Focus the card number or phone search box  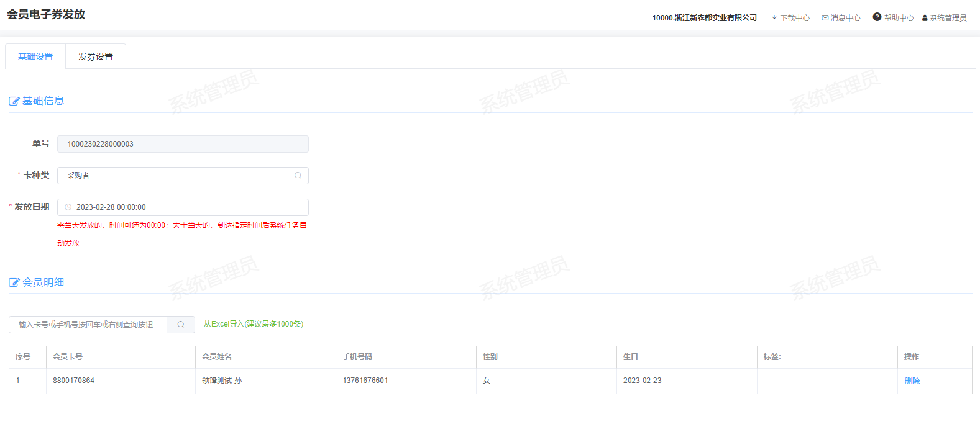[x=88, y=325]
